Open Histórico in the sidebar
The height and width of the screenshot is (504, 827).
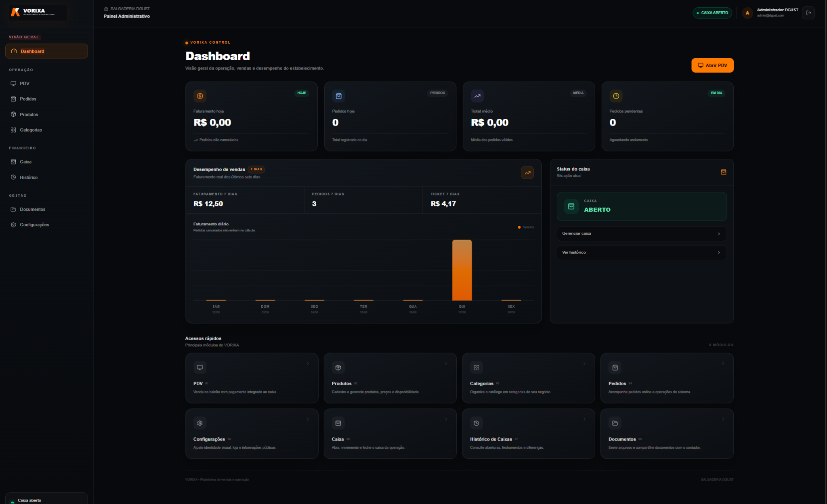(x=46, y=178)
